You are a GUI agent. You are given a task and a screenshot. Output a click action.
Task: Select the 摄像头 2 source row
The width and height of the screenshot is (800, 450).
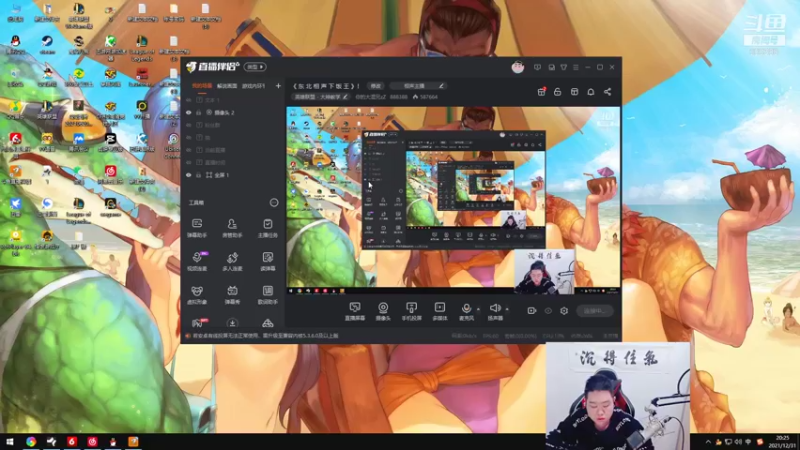click(232, 113)
